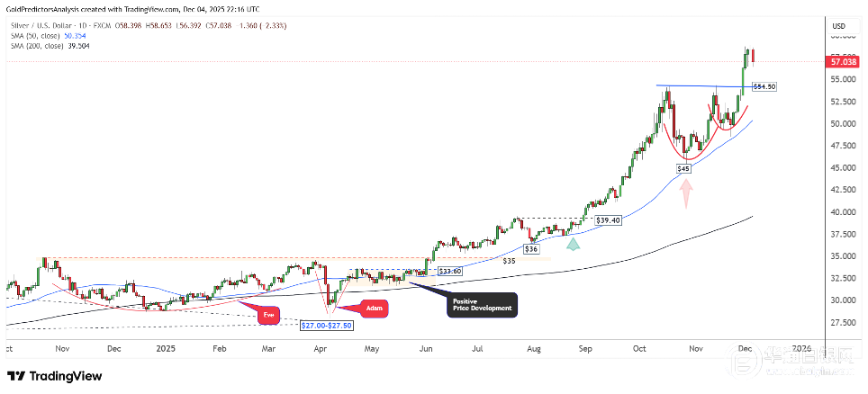
Task: Click the $54.50 price annotation label
Action: 764,86
